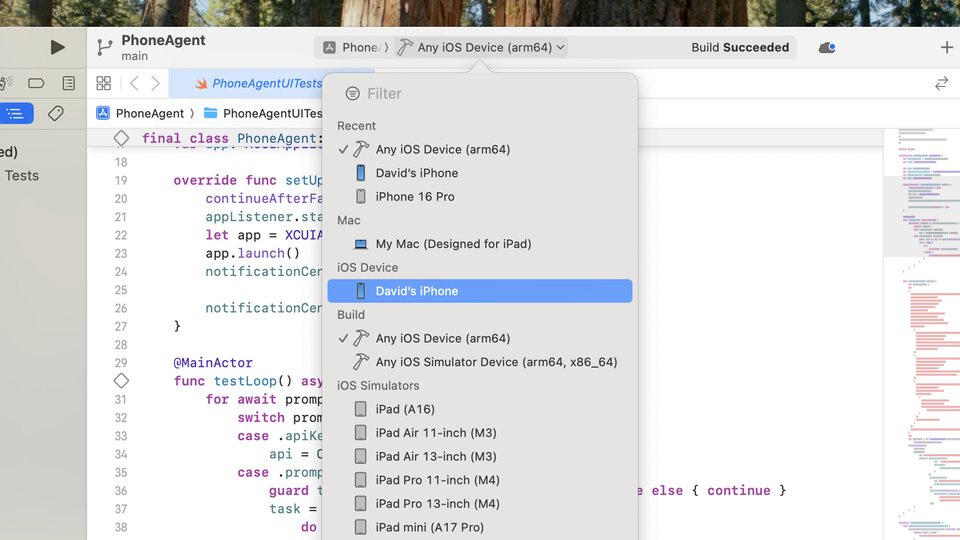The image size is (960, 540).
Task: Select the tag filter icon in navigator
Action: [x=56, y=114]
